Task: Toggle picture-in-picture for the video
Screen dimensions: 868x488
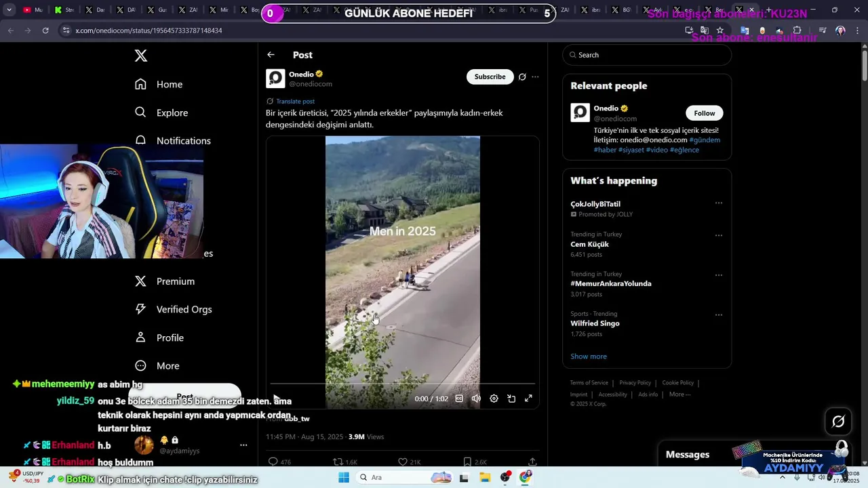Action: pos(511,399)
